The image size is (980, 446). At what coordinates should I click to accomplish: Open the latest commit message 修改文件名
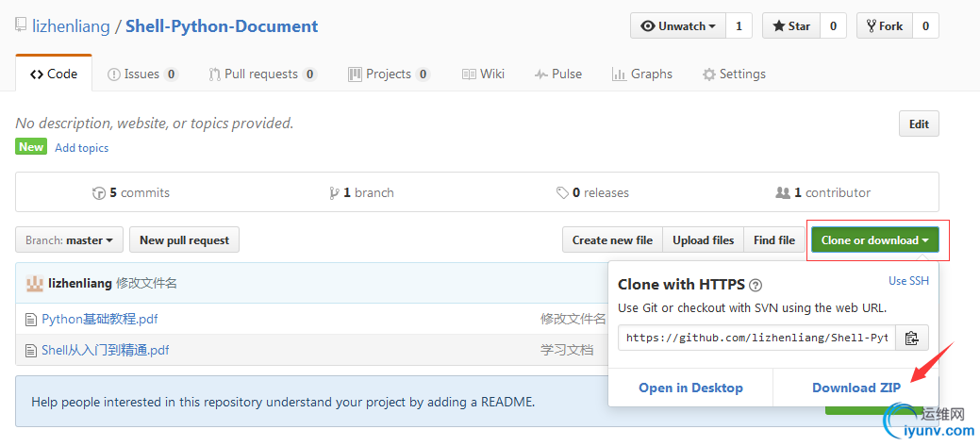[x=147, y=284]
